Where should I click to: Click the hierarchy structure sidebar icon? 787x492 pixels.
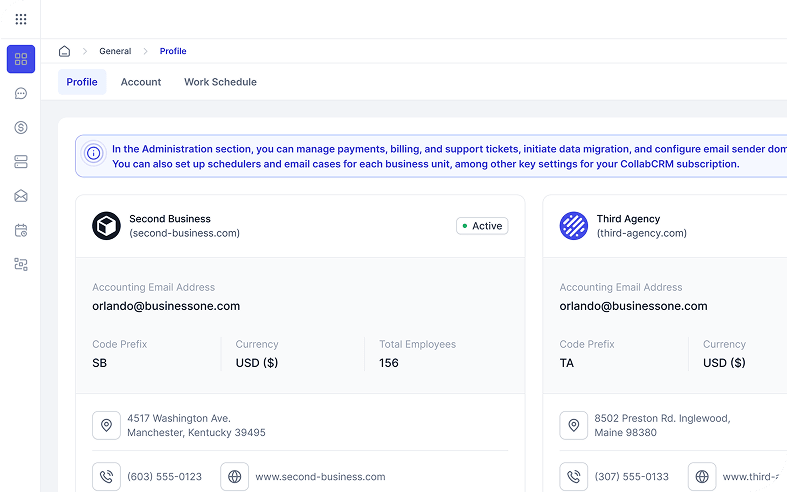coord(21,264)
